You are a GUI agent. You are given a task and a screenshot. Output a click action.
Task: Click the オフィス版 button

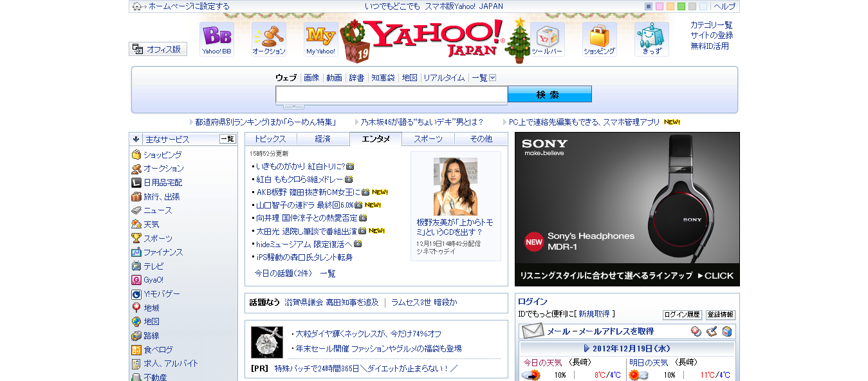click(x=158, y=49)
